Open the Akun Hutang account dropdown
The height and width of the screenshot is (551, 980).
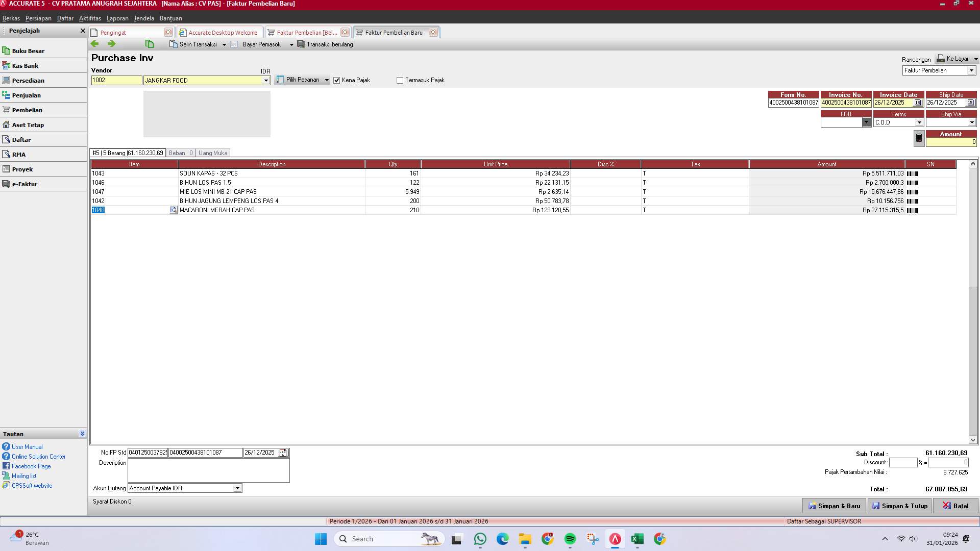click(237, 488)
